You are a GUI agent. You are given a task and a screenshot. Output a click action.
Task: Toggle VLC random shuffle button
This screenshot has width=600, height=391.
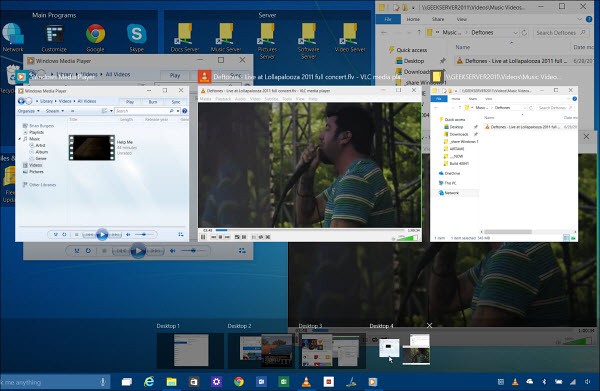(268, 237)
